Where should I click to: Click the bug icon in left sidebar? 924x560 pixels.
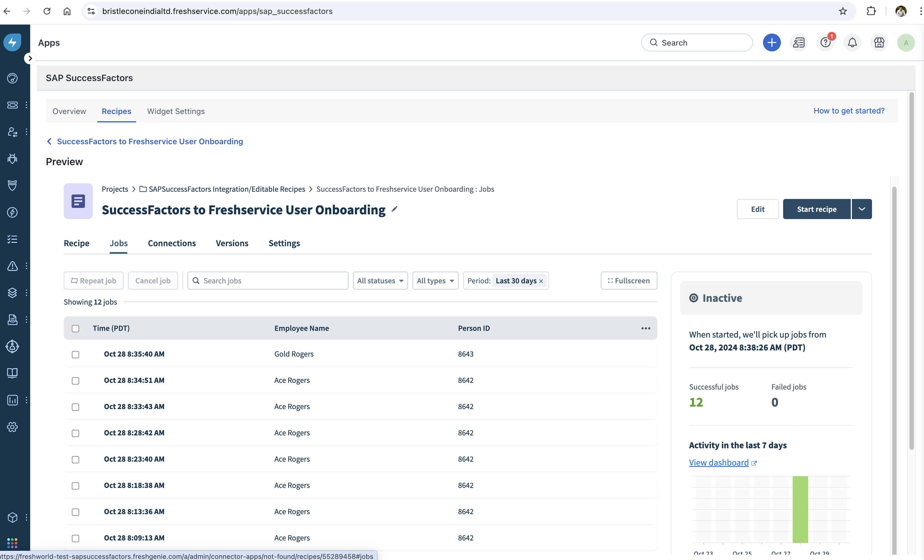(x=12, y=158)
